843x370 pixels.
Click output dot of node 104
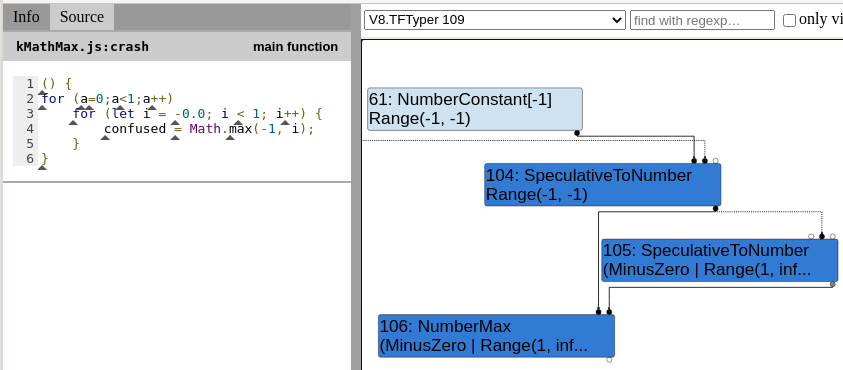pyautogui.click(x=715, y=209)
